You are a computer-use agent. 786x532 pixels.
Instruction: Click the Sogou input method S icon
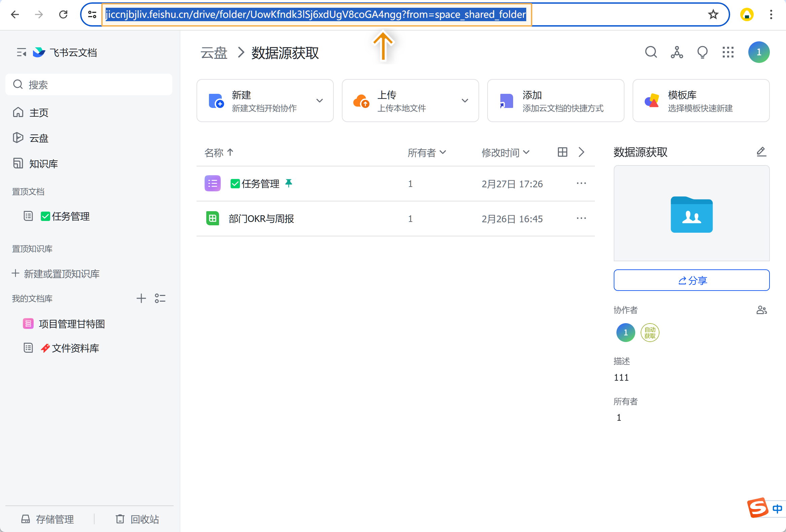758,508
